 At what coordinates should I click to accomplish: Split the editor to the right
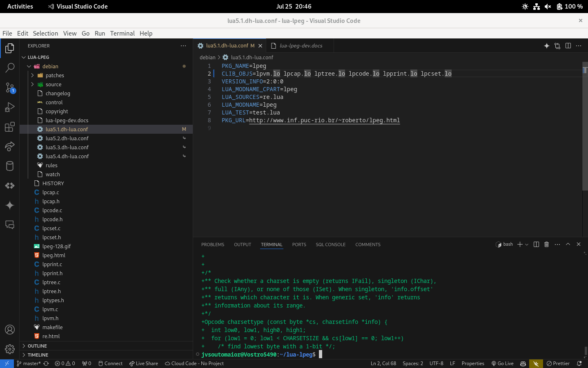[568, 46]
